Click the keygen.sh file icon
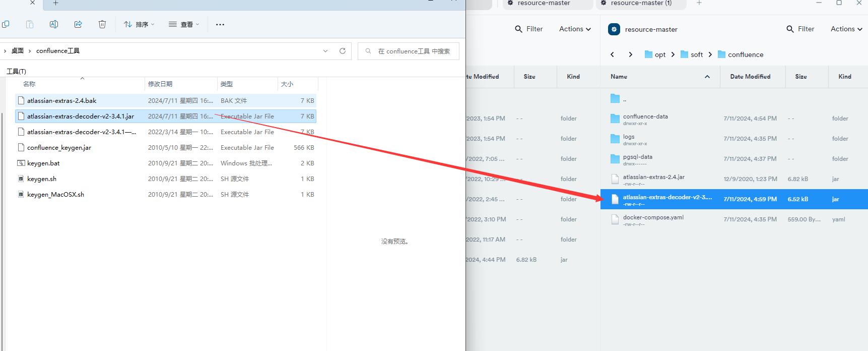Viewport: 868px width, 351px height. tap(21, 179)
